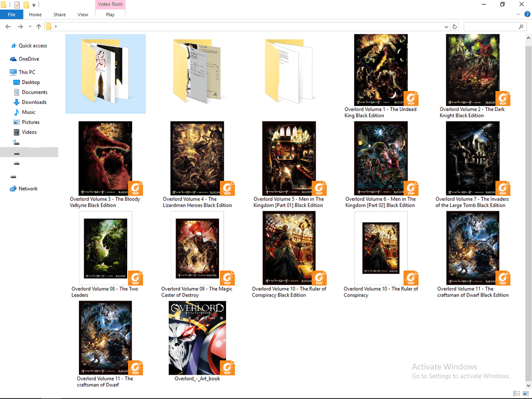
Task: Click file name 'Overlord Volume 10 - The Ruler of Conspiracy' (non-Black Edition)
Action: point(381,292)
